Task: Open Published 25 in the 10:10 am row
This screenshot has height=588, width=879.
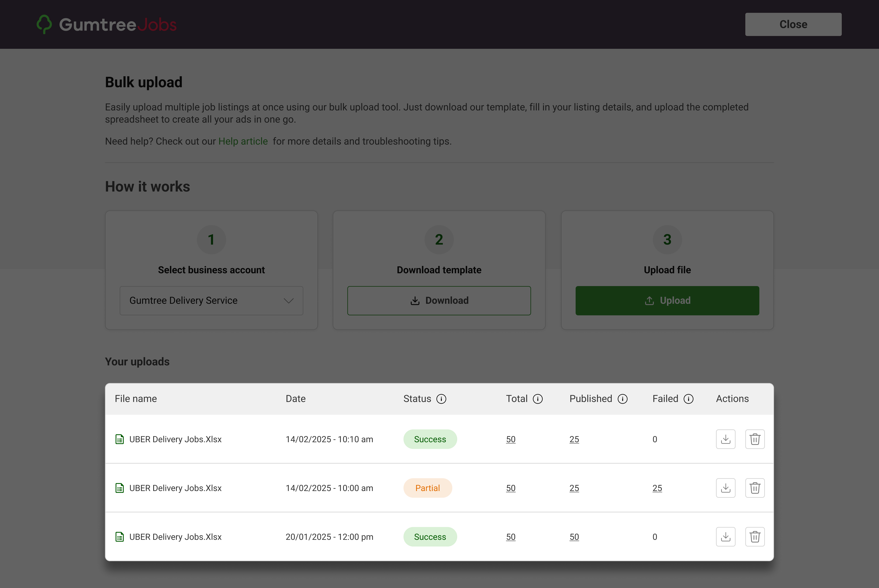Action: pos(574,439)
